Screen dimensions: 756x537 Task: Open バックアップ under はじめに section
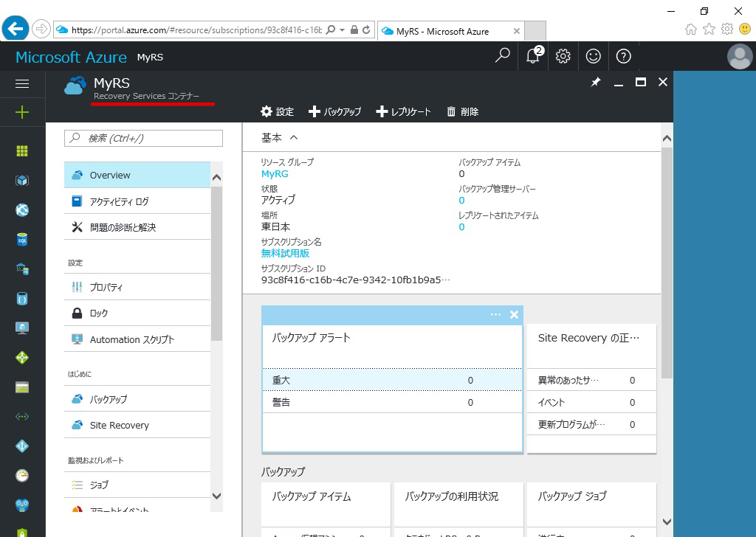(137, 399)
